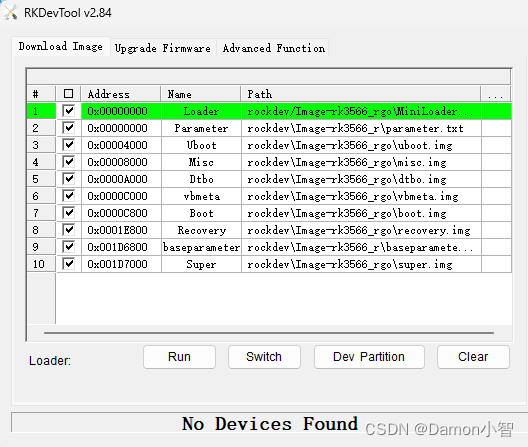Screen dimensions: 528x447
Task: Uncheck the Dtbo row checkbox
Action: click(69, 179)
